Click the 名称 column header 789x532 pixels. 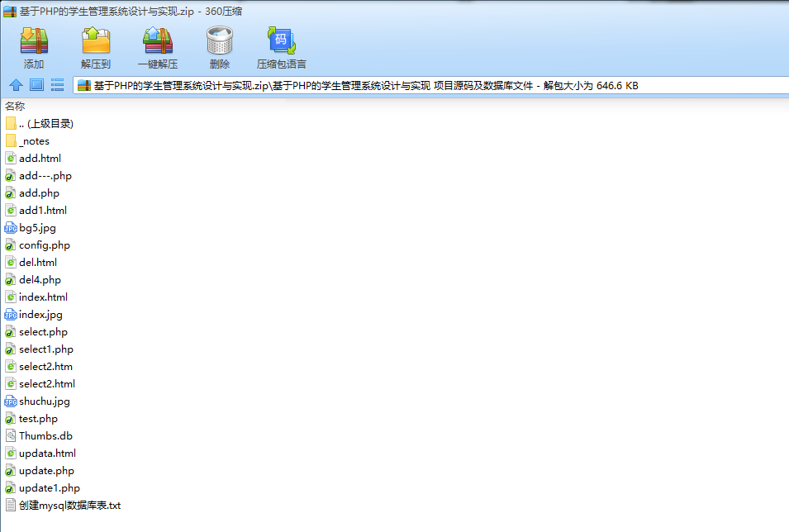click(15, 107)
